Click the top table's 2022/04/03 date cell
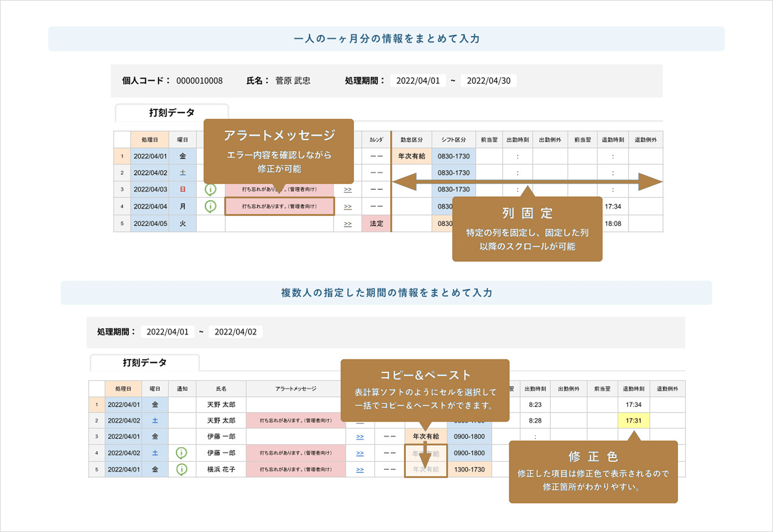 pos(150,189)
